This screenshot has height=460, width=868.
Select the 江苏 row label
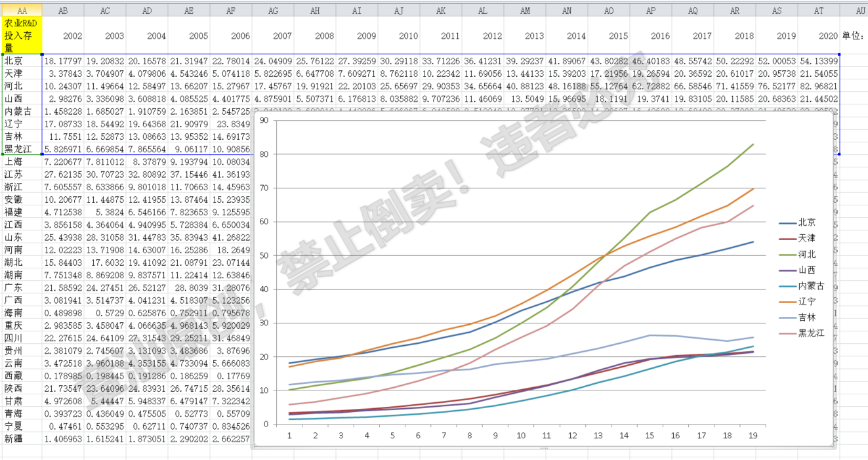coord(22,174)
